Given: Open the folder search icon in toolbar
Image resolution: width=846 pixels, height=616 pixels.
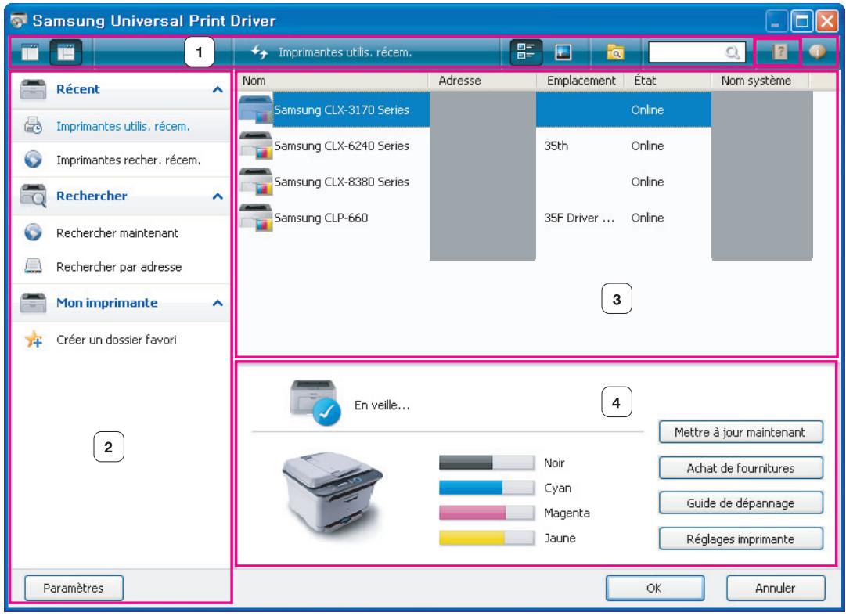Looking at the screenshot, I should coord(616,52).
